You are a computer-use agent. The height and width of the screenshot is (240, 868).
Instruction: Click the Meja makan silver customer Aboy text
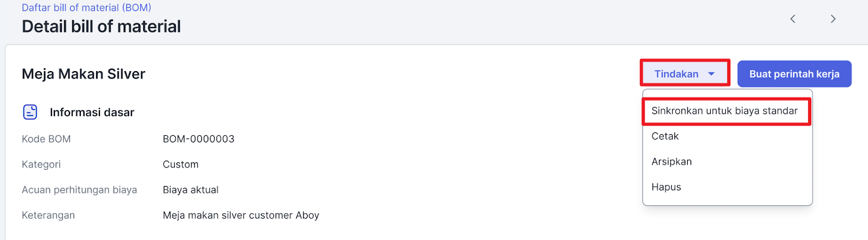pyautogui.click(x=241, y=216)
